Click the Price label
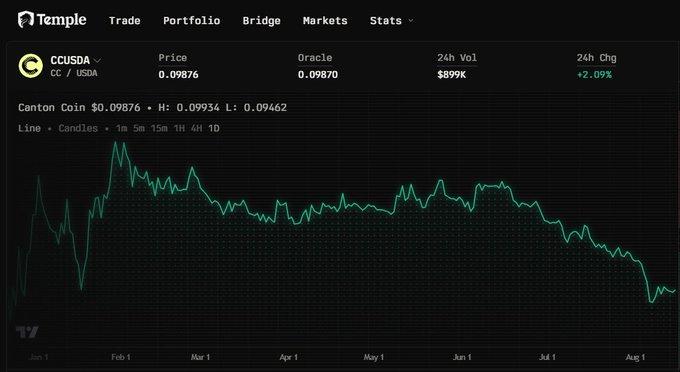Image resolution: width=680 pixels, height=372 pixels. [x=173, y=58]
